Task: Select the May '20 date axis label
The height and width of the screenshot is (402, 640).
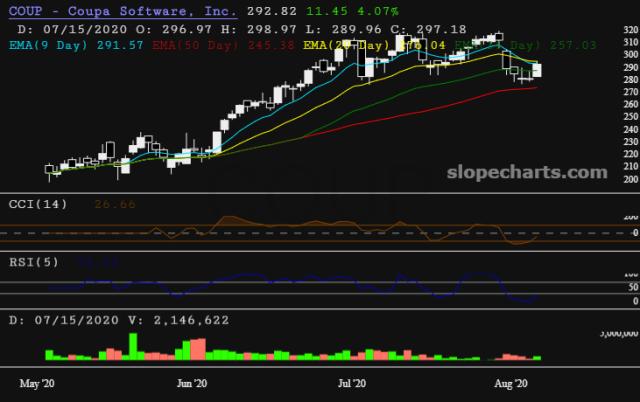Action: (x=36, y=383)
